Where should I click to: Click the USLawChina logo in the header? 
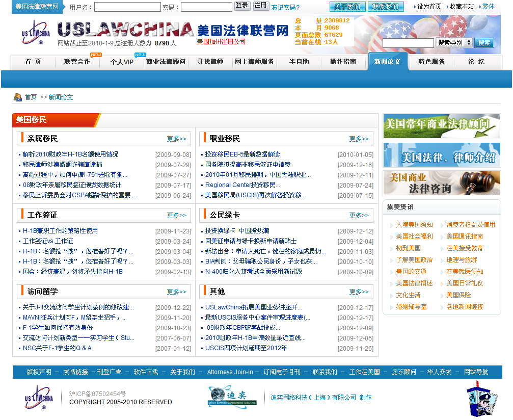[x=36, y=32]
